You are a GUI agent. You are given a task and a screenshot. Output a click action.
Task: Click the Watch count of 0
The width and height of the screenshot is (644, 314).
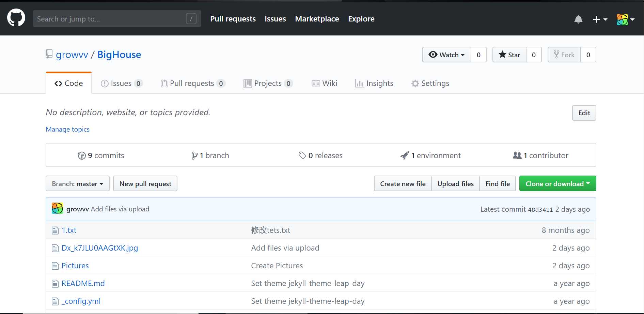click(x=478, y=55)
